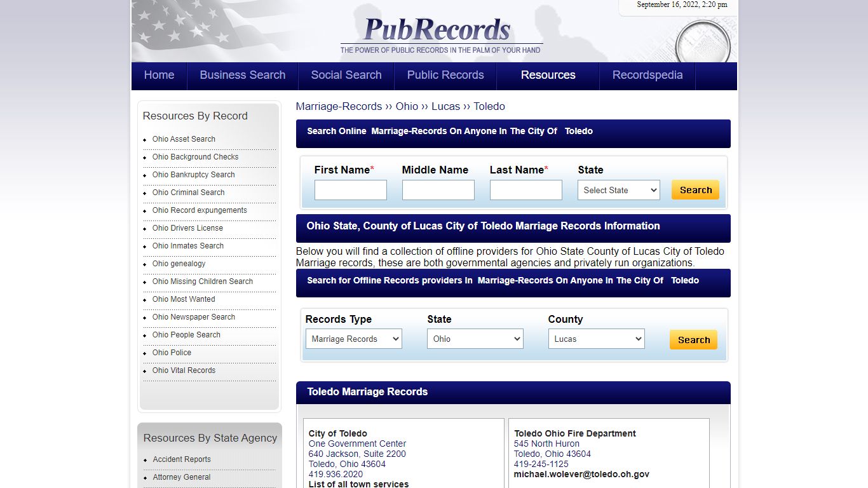The image size is (868, 488).
Task: Select phone number 419-245-1125
Action: click(x=541, y=464)
